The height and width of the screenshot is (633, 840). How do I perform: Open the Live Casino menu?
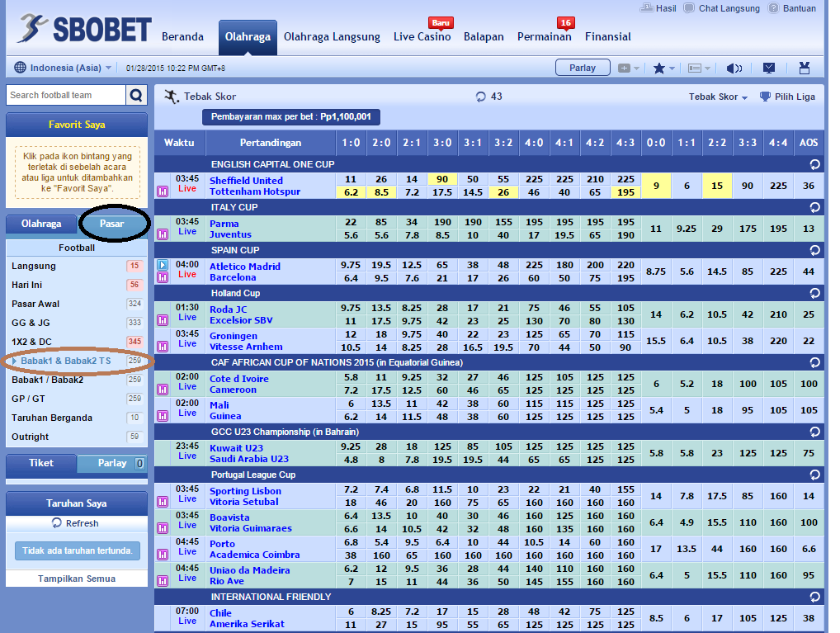(x=422, y=37)
